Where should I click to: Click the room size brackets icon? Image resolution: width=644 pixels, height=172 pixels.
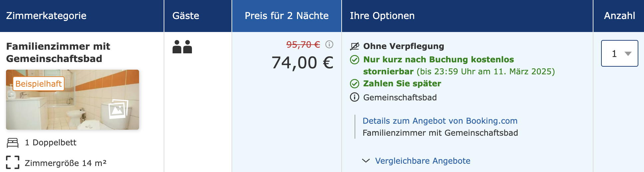13,162
